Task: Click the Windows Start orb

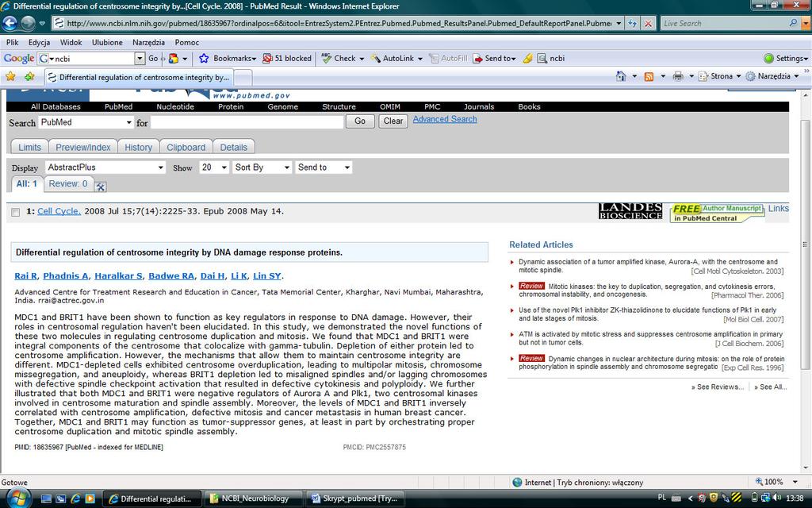Action: click(x=17, y=498)
